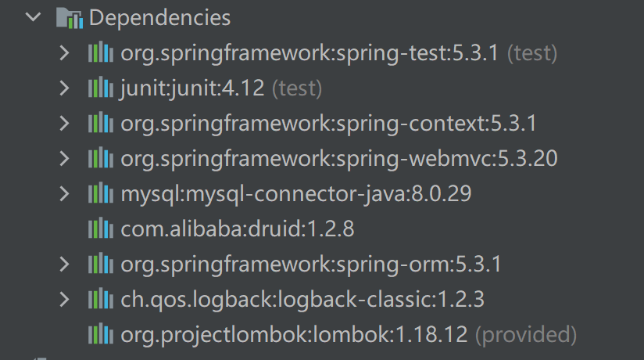Click library icon beside lombok:1.18.12
Screen dimensions: 644x360
pyautogui.click(x=101, y=334)
